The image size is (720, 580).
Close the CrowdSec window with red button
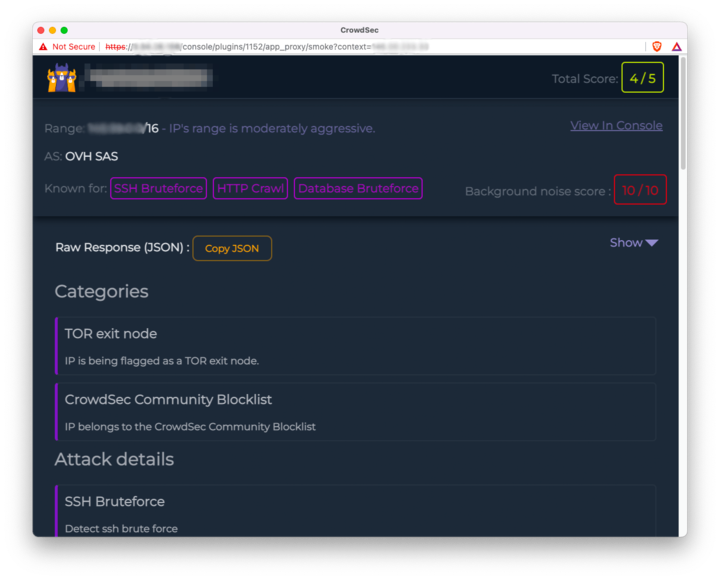pyautogui.click(x=41, y=30)
